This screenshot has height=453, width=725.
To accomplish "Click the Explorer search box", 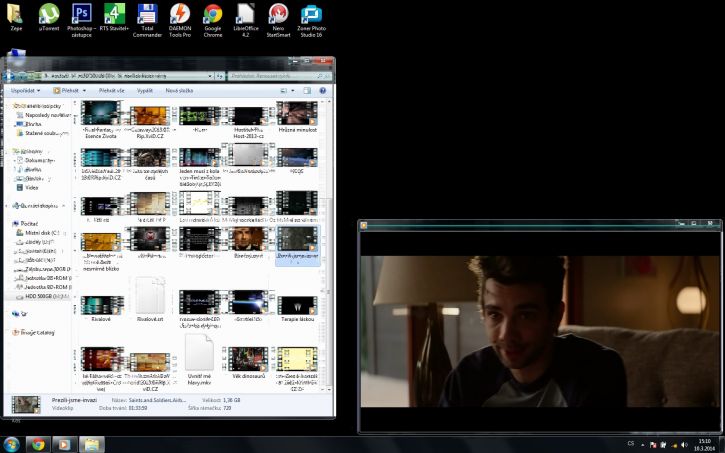I will (x=280, y=75).
